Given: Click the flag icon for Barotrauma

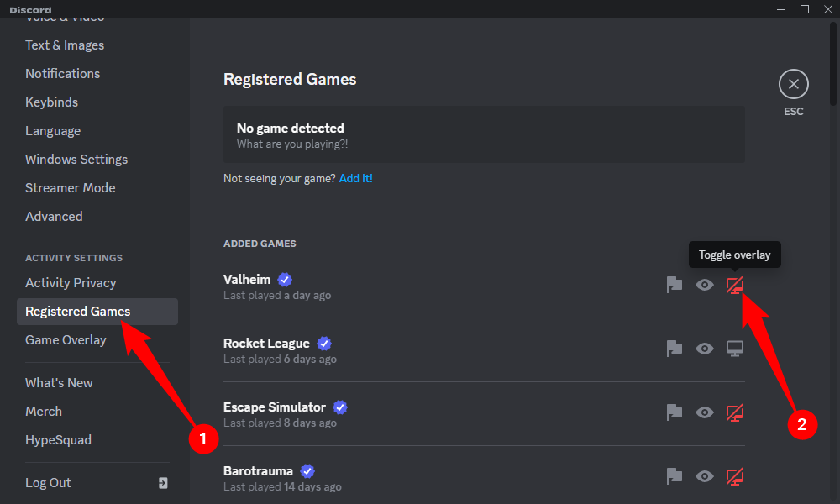Looking at the screenshot, I should pyautogui.click(x=674, y=476).
